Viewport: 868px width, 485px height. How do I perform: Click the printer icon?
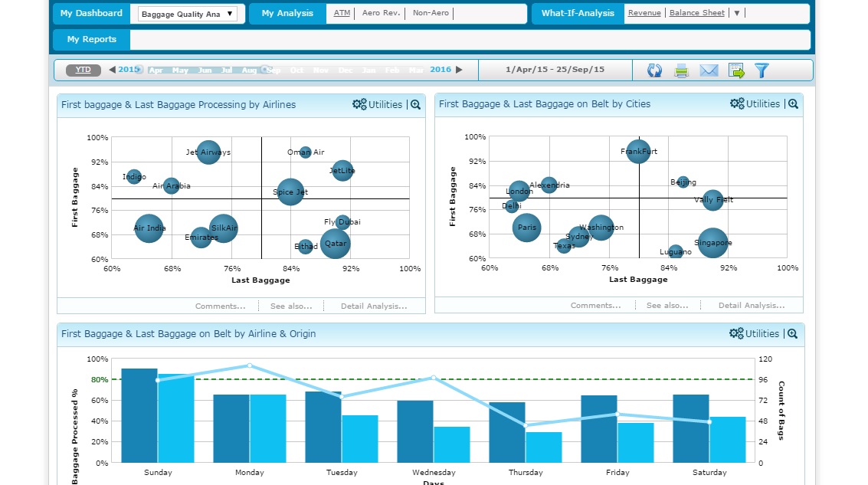681,70
